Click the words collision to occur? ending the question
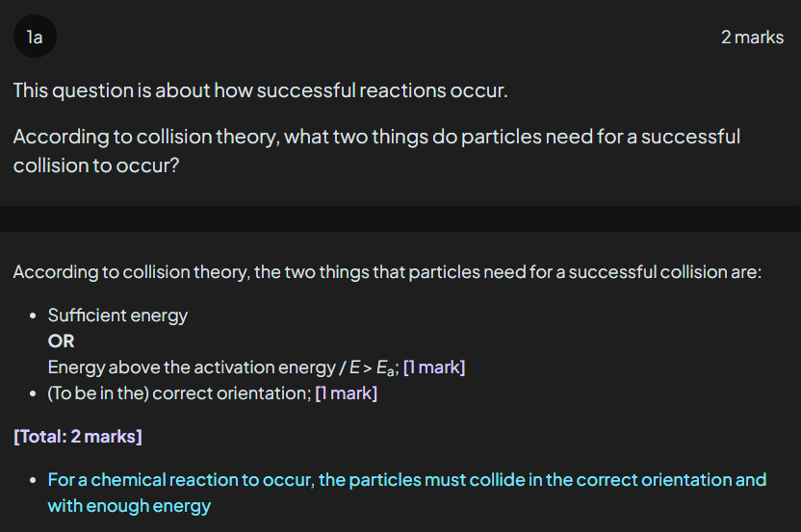 (96, 165)
